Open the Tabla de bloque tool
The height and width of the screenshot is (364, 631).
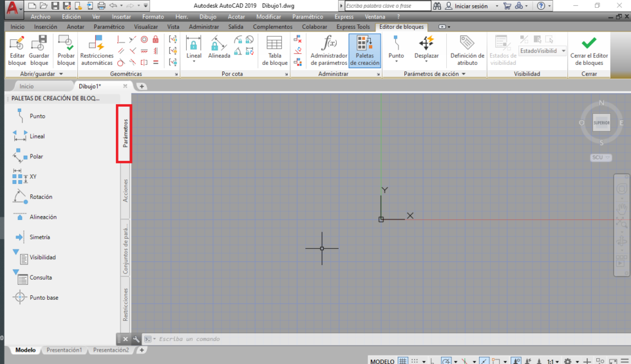click(x=274, y=50)
